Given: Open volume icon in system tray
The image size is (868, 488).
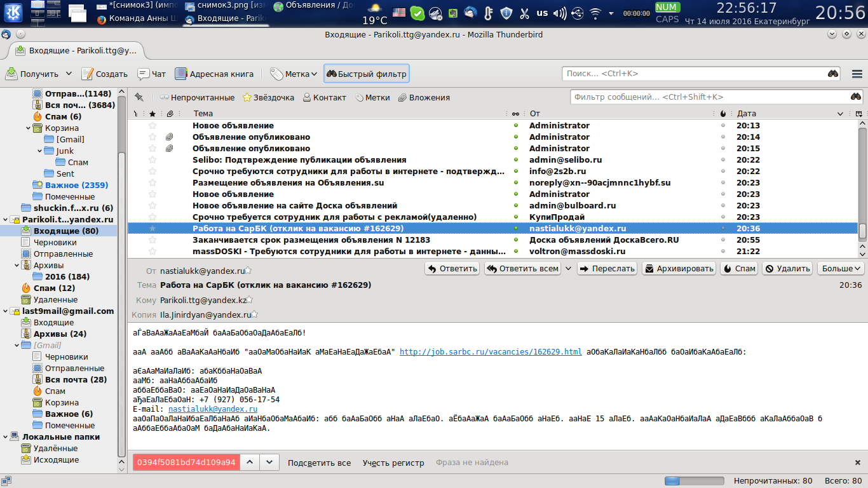Looking at the screenshot, I should pyautogui.click(x=560, y=13).
